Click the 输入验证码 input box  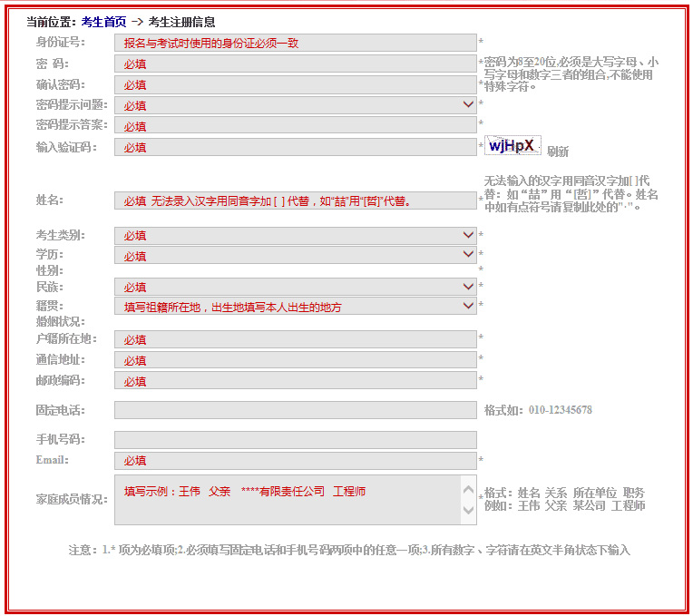pyautogui.click(x=295, y=147)
